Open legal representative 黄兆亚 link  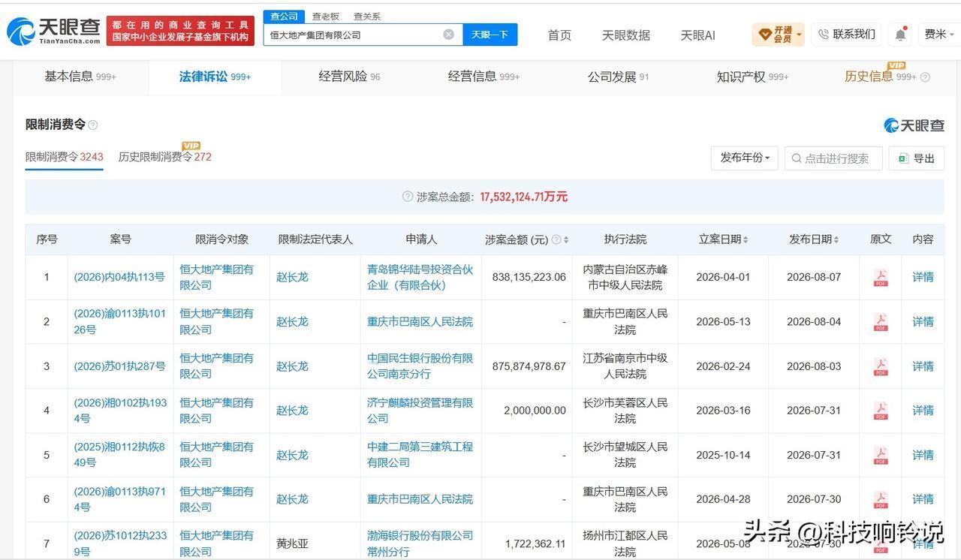coord(292,543)
